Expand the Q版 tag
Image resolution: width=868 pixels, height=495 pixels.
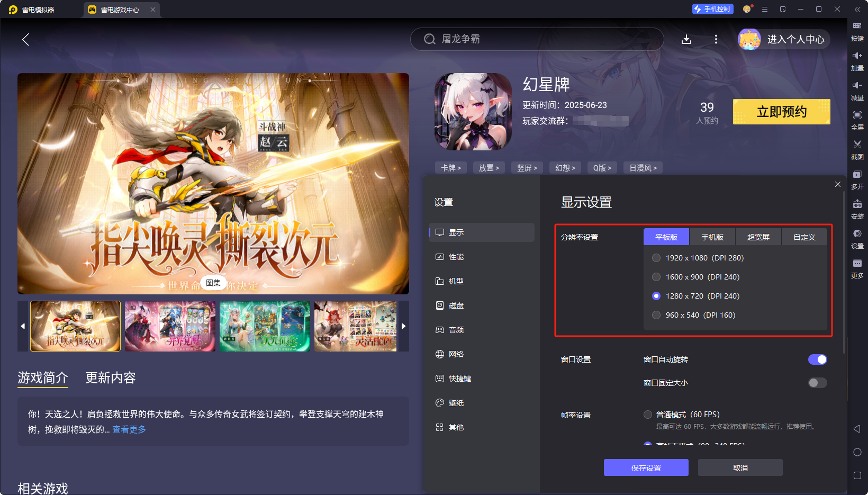pos(602,168)
